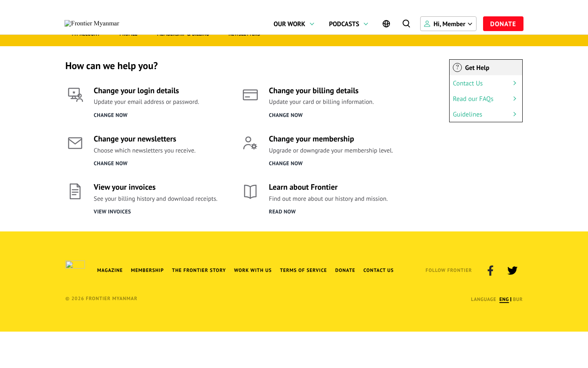Click the READ NOW link
This screenshot has width=588, height=368.
tap(282, 211)
